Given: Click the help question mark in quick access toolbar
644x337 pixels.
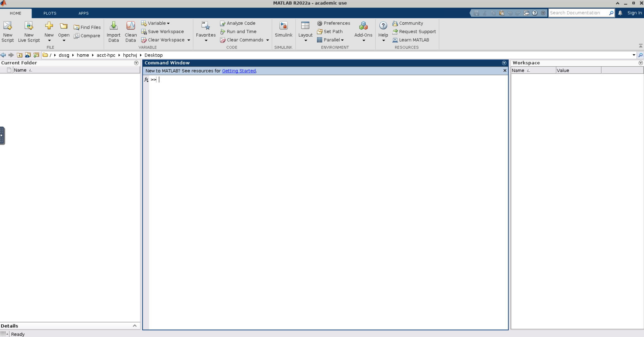Looking at the screenshot, I should pos(535,13).
